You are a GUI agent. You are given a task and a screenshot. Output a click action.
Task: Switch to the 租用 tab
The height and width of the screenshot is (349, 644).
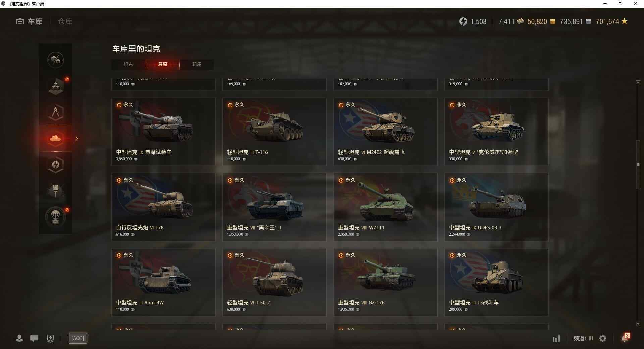[197, 64]
